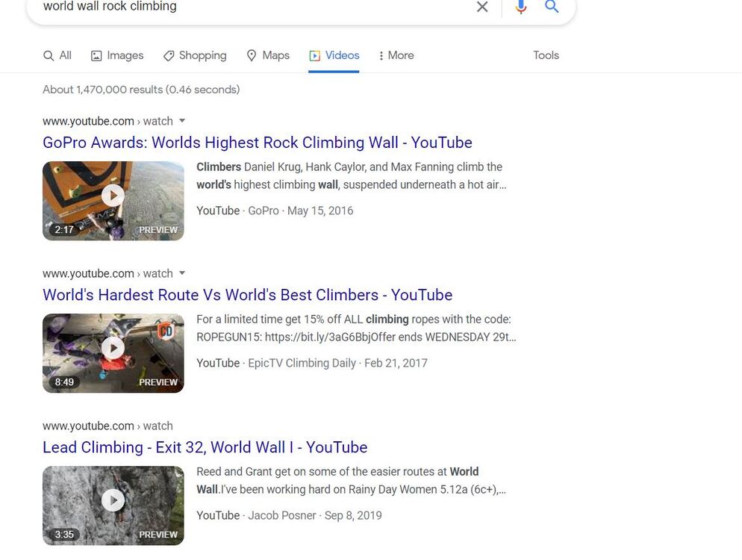Expand dropdown arrow beside first youtube.com URL

point(182,121)
